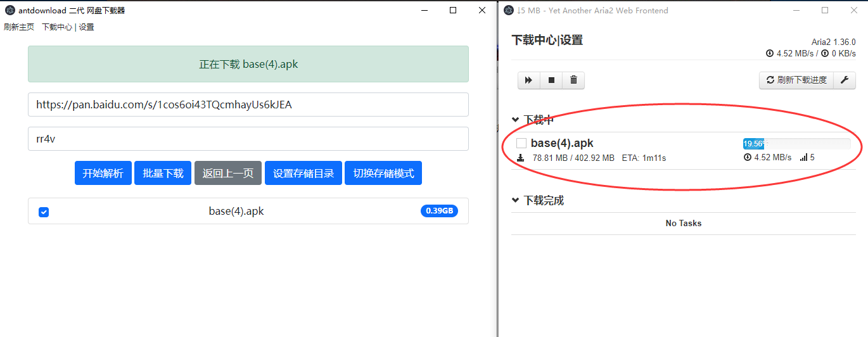
Task: Click the 切换存储模式 button
Action: [383, 173]
